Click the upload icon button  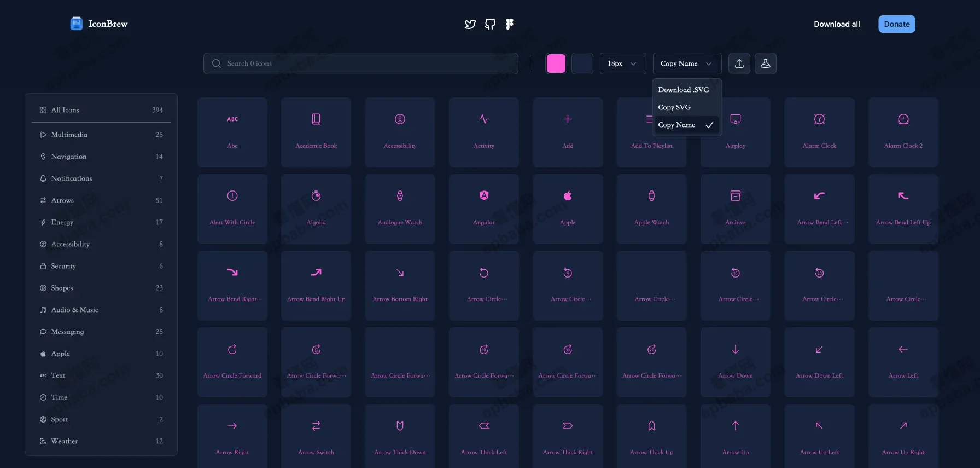coord(739,63)
